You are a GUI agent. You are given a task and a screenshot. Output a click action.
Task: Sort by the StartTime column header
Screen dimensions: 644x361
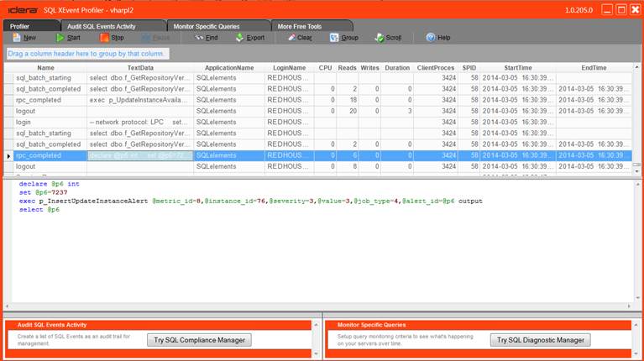pos(518,68)
